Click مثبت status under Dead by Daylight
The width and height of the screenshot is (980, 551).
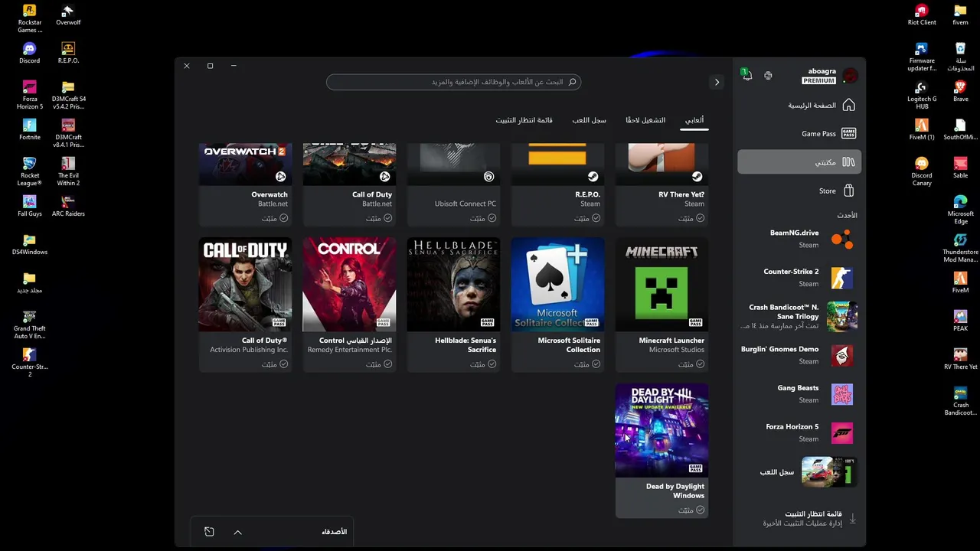coord(691,510)
